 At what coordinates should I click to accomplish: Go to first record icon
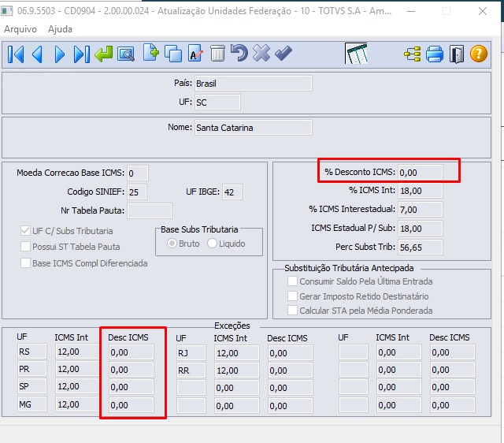tap(16, 54)
